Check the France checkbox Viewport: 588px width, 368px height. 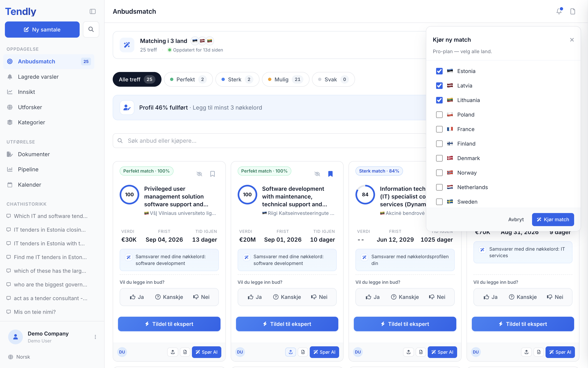click(x=439, y=129)
